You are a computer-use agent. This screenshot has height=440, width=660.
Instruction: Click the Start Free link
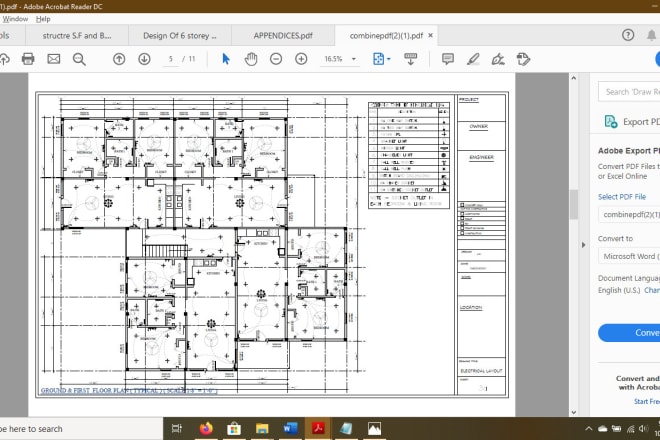(647, 401)
